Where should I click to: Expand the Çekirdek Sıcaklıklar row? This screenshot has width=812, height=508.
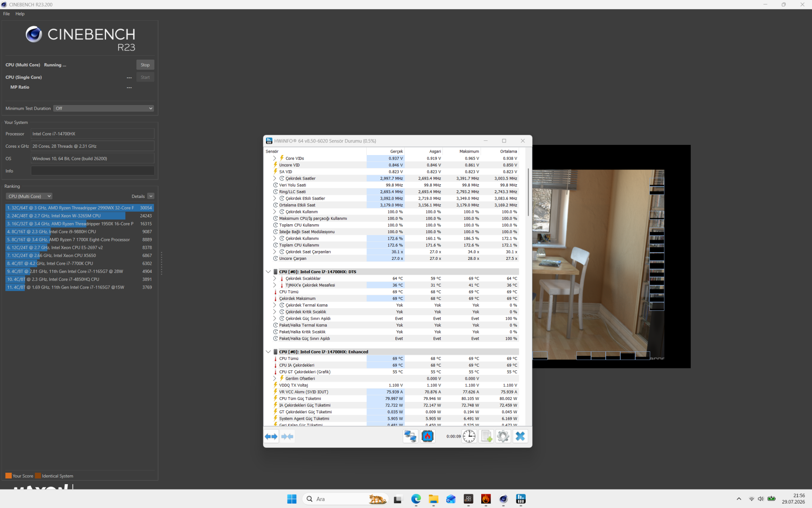coord(275,278)
